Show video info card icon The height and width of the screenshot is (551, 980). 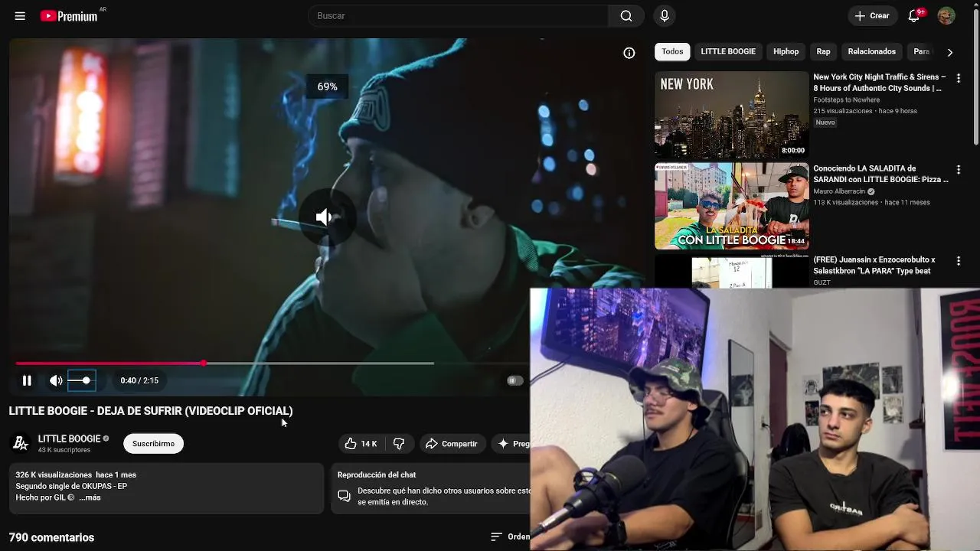[x=629, y=53]
